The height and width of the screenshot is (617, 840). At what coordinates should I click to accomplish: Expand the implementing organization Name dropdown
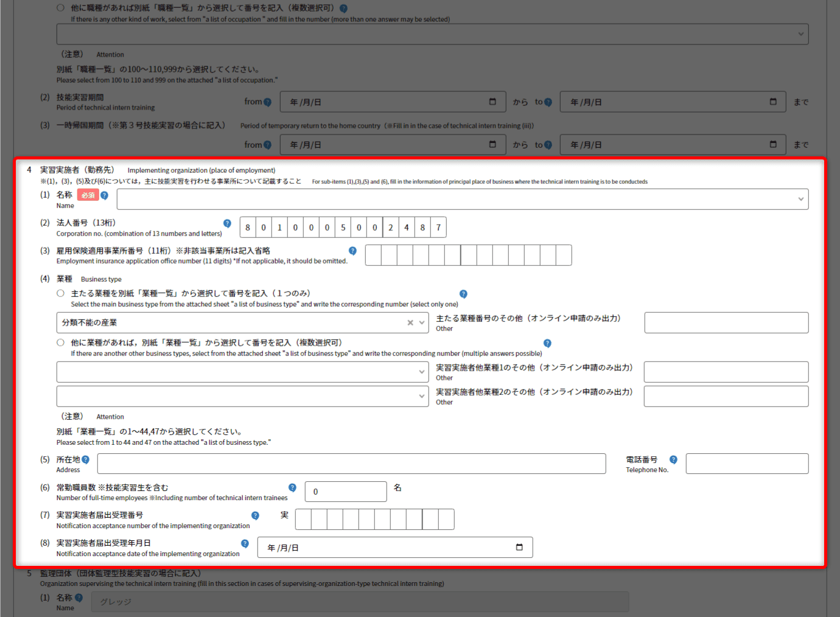(x=800, y=200)
